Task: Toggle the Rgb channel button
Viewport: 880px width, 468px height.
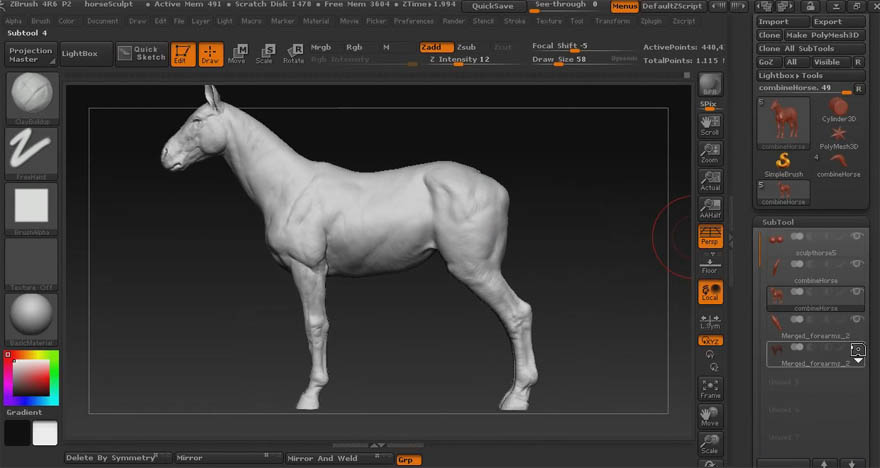Action: click(x=354, y=47)
